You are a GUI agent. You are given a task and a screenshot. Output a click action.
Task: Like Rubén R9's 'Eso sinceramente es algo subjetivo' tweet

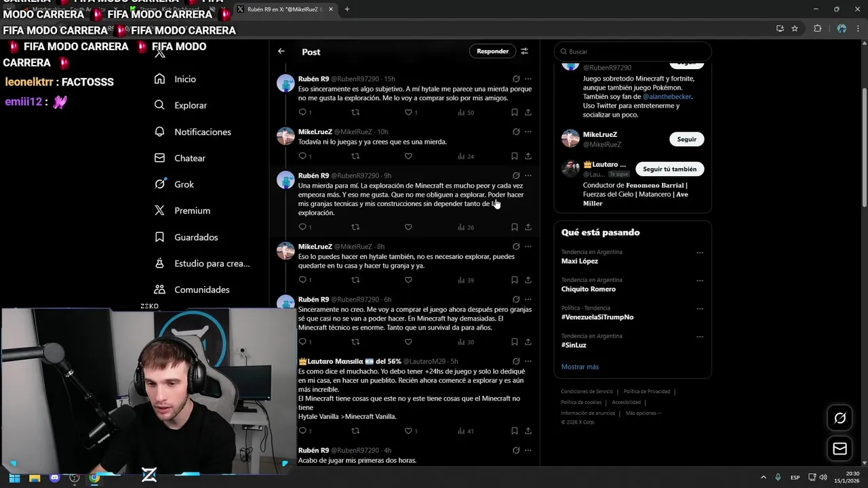coord(408,113)
